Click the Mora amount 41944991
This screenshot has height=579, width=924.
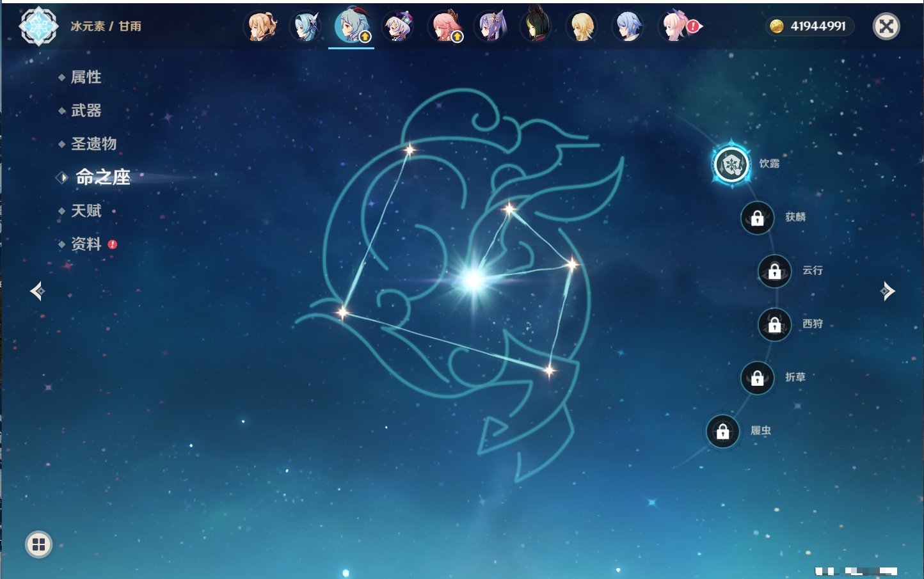[818, 26]
